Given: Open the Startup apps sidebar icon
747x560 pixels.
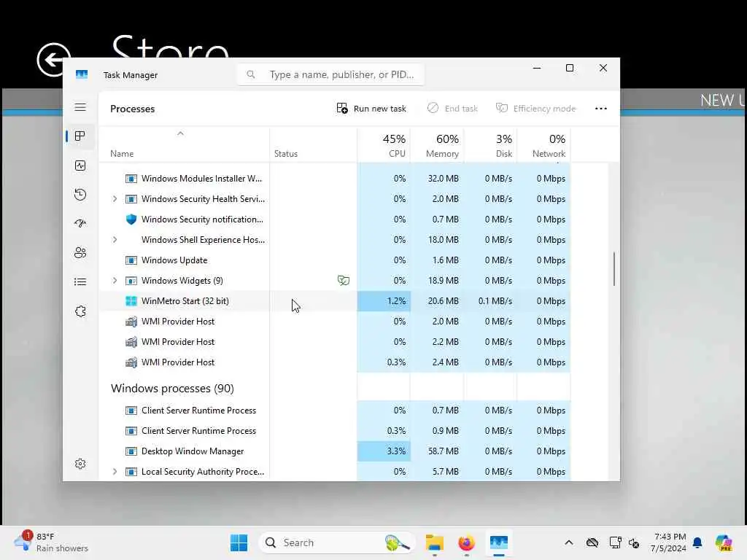Looking at the screenshot, I should tap(80, 223).
